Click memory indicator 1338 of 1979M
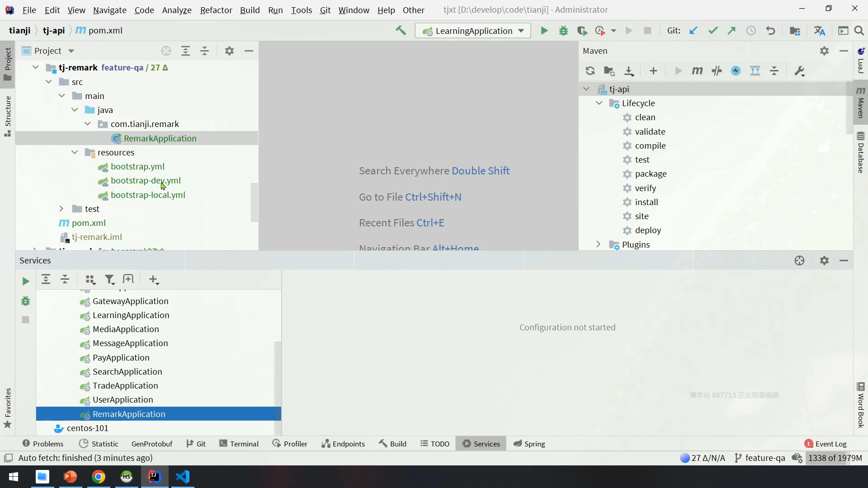 tap(835, 458)
